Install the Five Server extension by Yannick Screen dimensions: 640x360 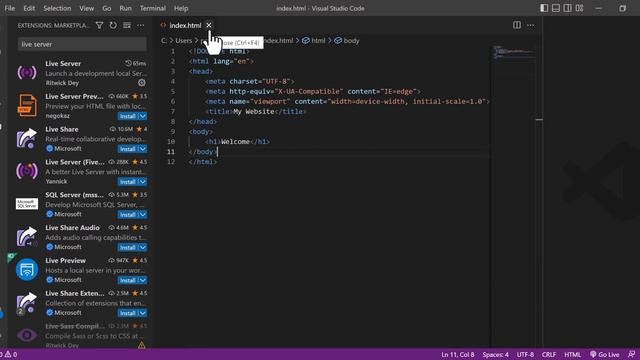click(128, 182)
